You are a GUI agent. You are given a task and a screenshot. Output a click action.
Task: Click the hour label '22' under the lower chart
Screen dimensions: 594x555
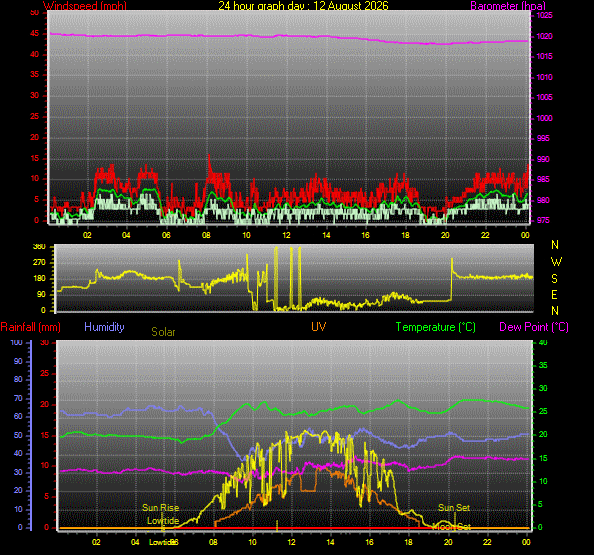point(487,542)
